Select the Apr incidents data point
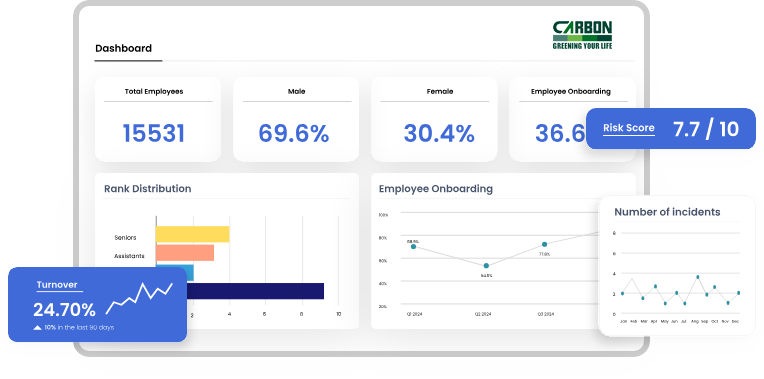This screenshot has height=379, width=764. (655, 286)
